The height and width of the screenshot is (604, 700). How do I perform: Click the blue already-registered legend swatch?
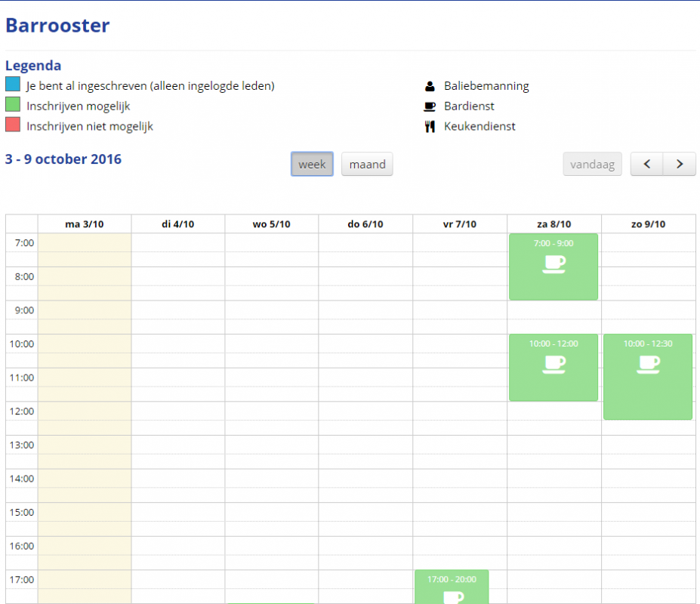tap(13, 85)
